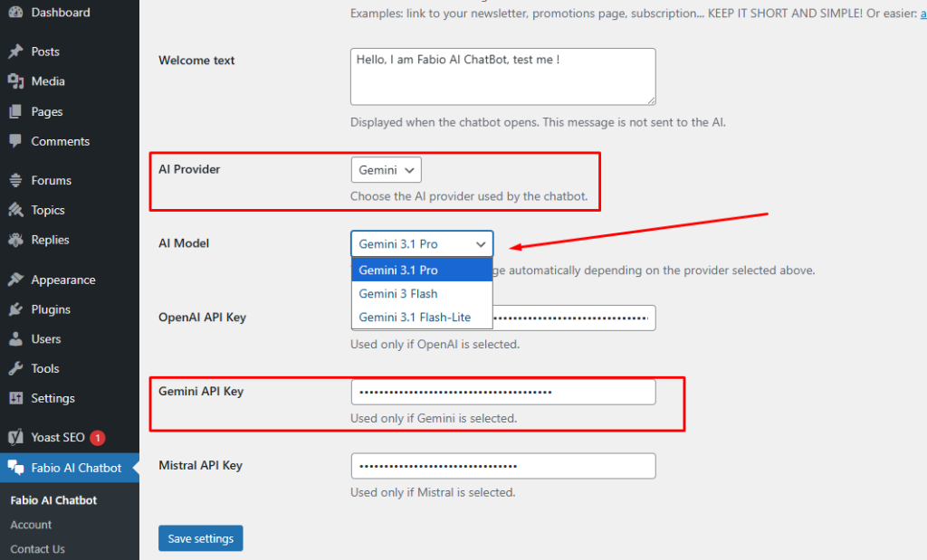
Task: Click the Yoast SEO notification badge
Action: tap(98, 438)
